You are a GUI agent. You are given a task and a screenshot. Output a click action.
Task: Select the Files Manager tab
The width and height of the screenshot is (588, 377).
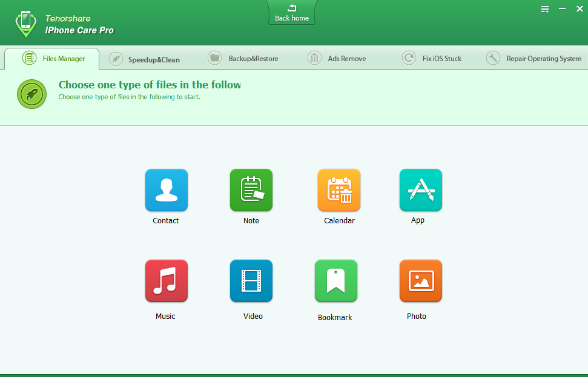coord(53,59)
